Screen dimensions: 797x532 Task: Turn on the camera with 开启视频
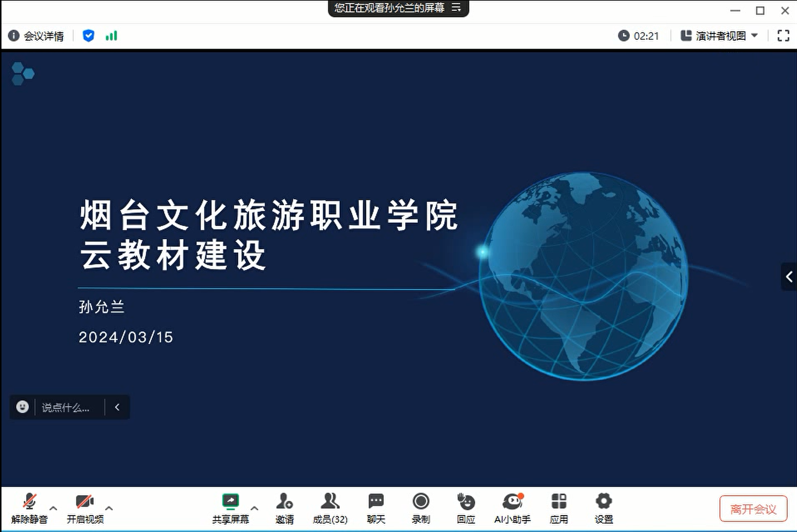coord(85,508)
